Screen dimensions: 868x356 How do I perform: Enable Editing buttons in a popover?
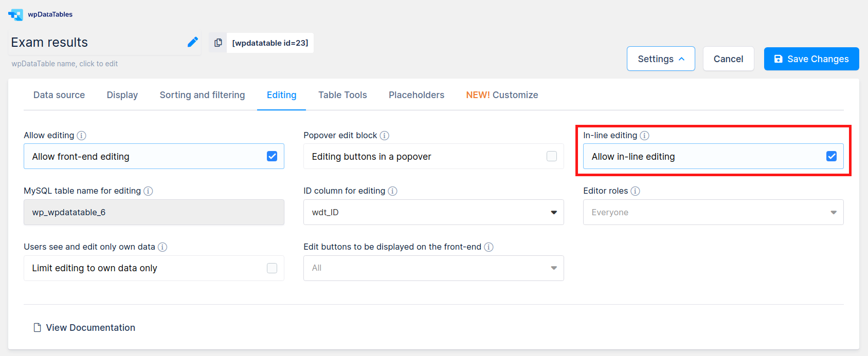[552, 156]
